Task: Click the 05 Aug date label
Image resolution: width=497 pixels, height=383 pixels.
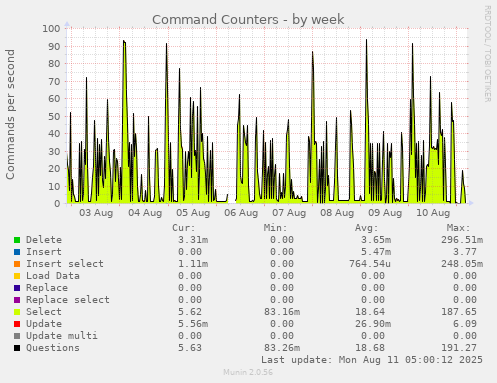Action: tap(193, 213)
